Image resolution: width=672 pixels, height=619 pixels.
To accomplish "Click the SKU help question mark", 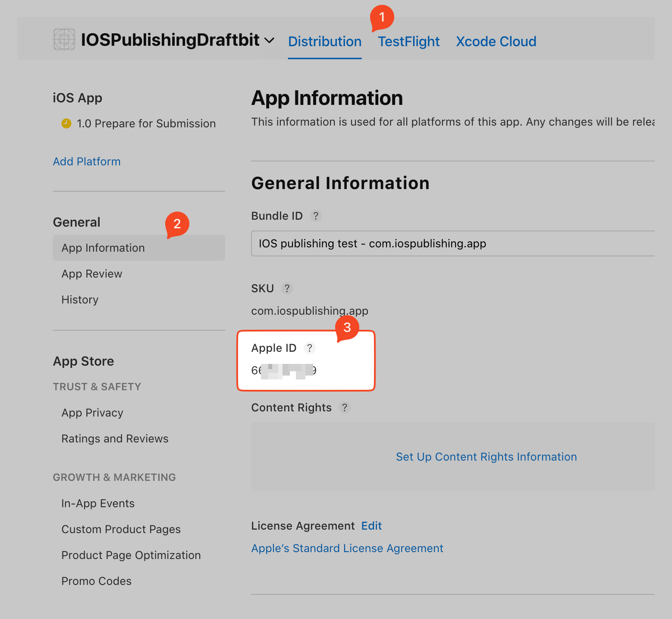I will click(287, 288).
